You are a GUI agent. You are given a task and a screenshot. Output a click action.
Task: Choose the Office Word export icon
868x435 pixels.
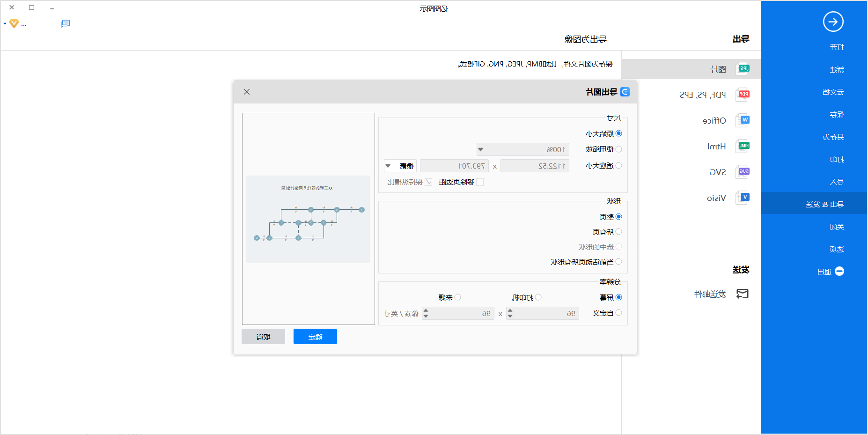tap(743, 120)
